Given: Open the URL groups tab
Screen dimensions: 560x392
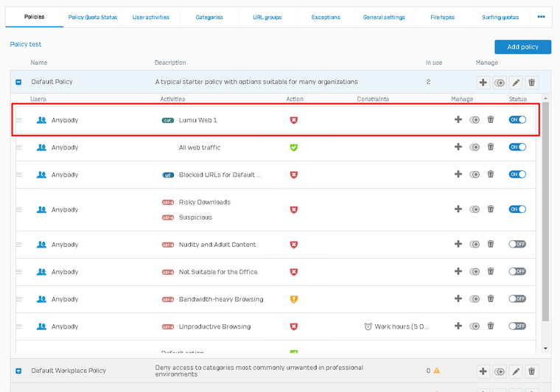Looking at the screenshot, I should [267, 17].
